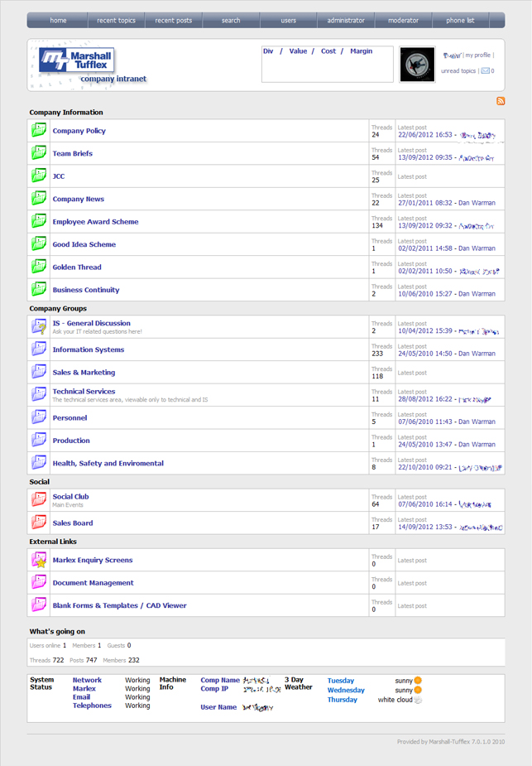Viewport: 532px width, 766px height.
Task: Click the Margin column header link
Action: (x=362, y=51)
